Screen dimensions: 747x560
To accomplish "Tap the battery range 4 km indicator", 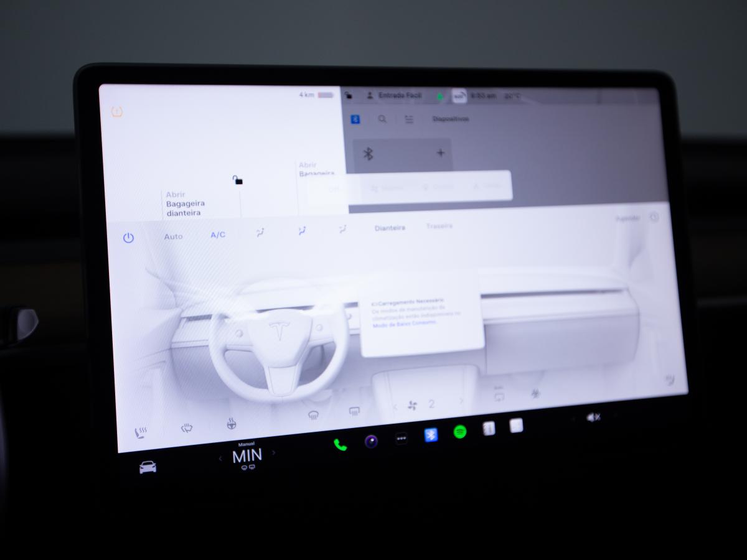I will (316, 95).
